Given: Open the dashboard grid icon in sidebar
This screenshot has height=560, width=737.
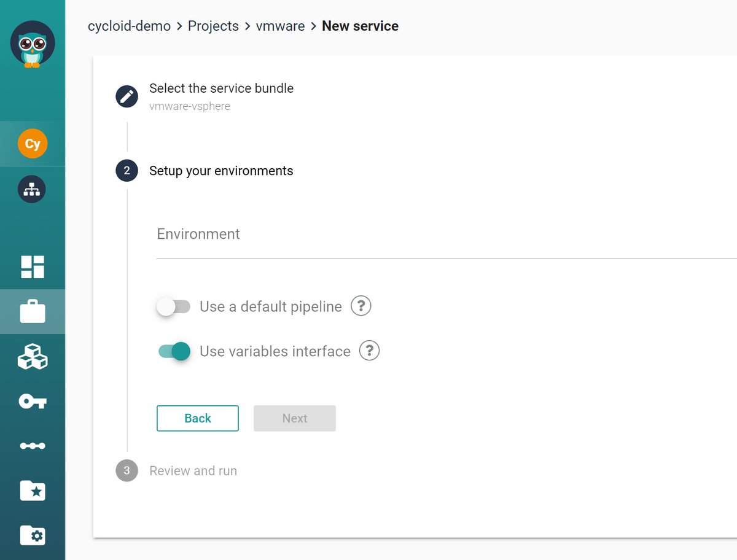Looking at the screenshot, I should pos(33,266).
